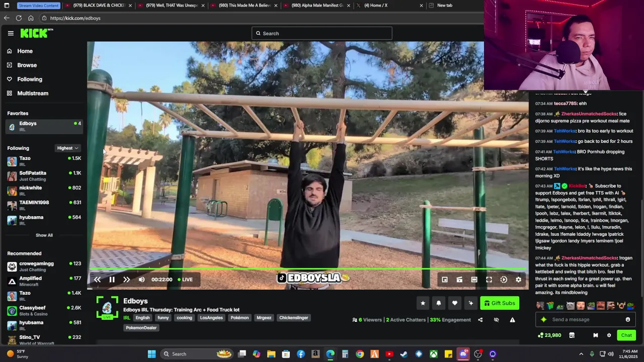Open chat settings gear

point(609,335)
